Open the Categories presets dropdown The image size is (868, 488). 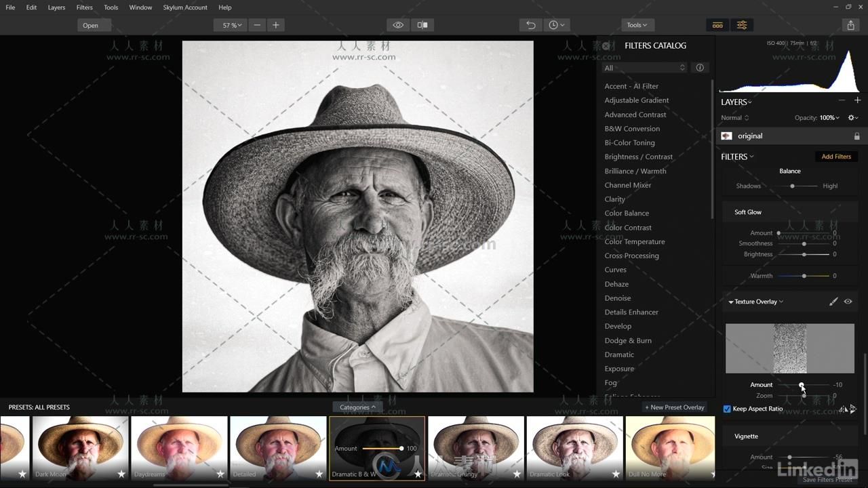[357, 407]
